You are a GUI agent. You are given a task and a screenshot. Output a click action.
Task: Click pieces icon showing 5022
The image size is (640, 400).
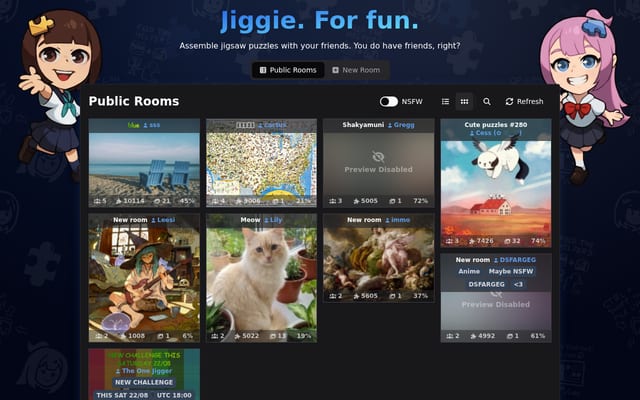238,336
